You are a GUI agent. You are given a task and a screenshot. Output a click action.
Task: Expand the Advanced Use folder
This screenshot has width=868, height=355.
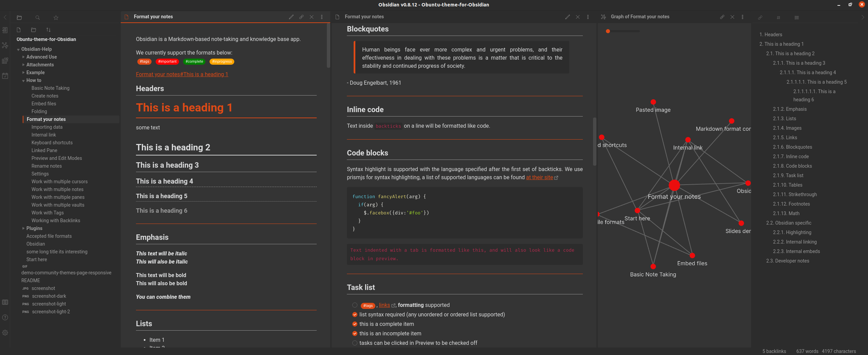coord(23,57)
